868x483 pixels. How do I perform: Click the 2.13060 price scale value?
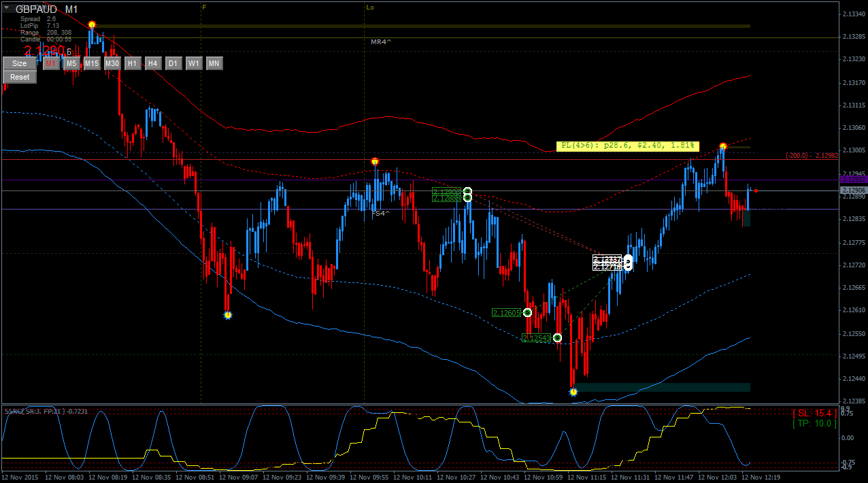854,128
